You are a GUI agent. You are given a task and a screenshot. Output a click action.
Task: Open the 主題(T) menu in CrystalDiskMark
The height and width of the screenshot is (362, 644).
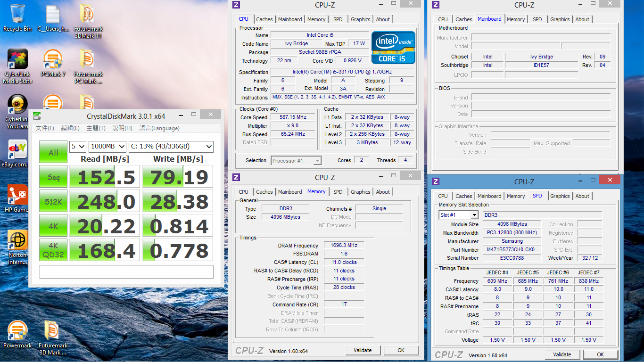(96, 128)
